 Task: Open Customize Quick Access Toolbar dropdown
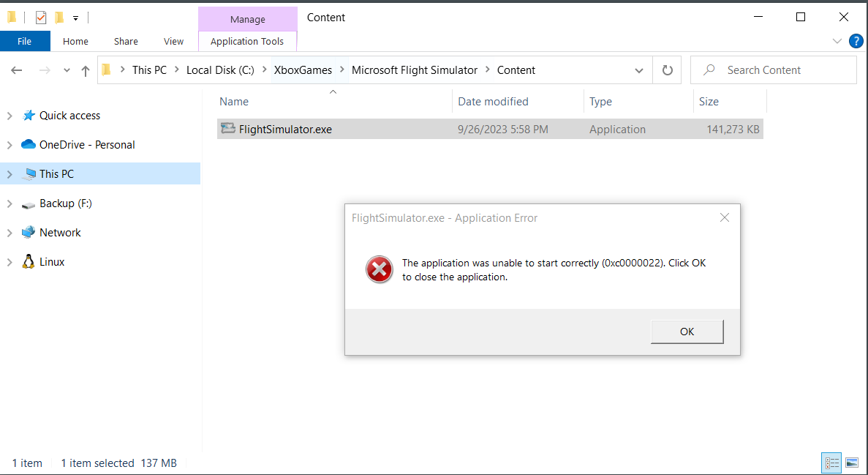pyautogui.click(x=75, y=18)
